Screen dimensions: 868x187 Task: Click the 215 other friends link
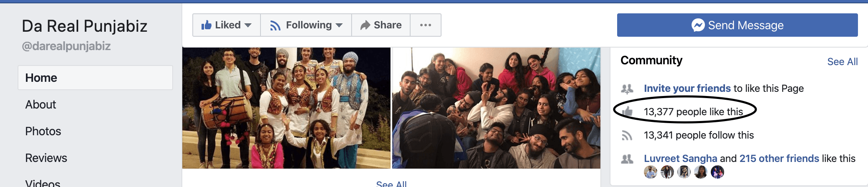pyautogui.click(x=779, y=159)
